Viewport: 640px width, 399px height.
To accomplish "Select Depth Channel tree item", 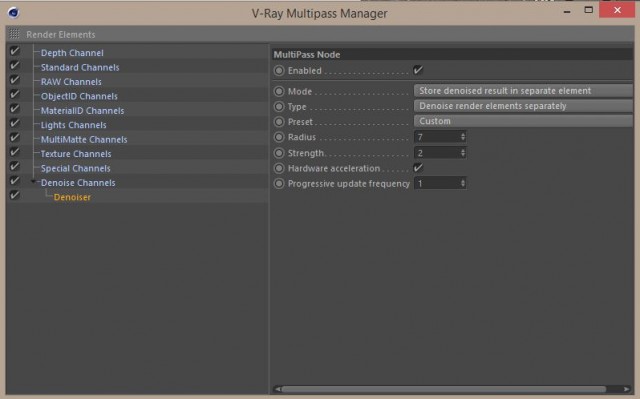I will click(72, 53).
